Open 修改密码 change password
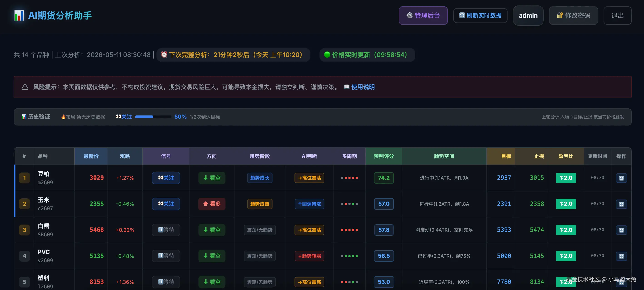 pyautogui.click(x=573, y=15)
